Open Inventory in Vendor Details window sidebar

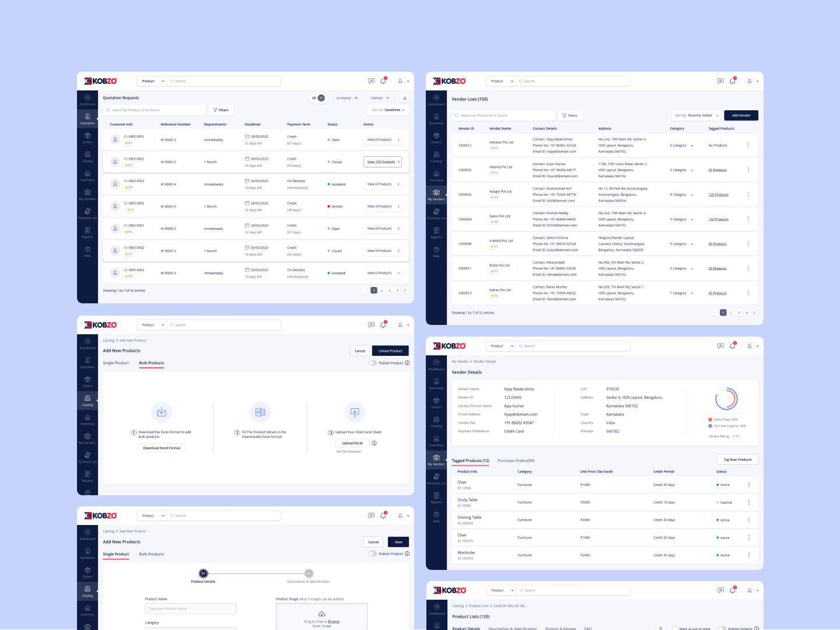coord(436,441)
